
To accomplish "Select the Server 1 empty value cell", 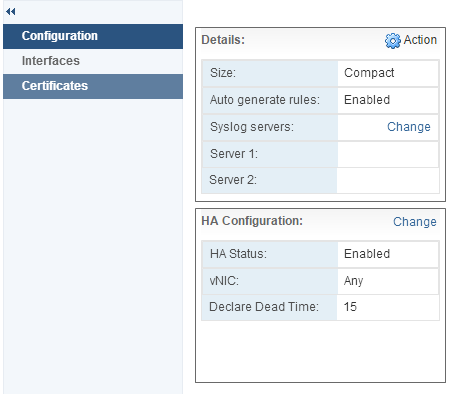I will click(x=388, y=154).
